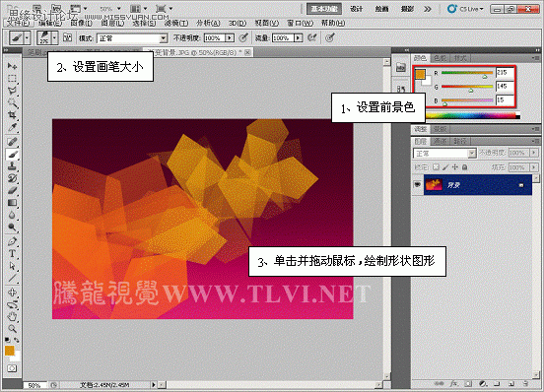544x392 pixels.
Task: Click the R channel slider
Action: tap(467, 73)
